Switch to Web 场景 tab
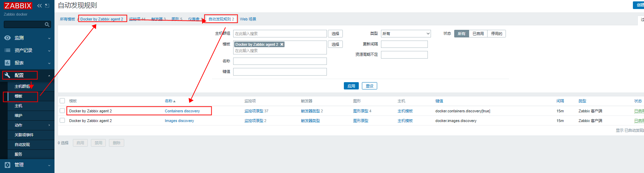Viewport: 644px width, 173px height. pyautogui.click(x=248, y=19)
